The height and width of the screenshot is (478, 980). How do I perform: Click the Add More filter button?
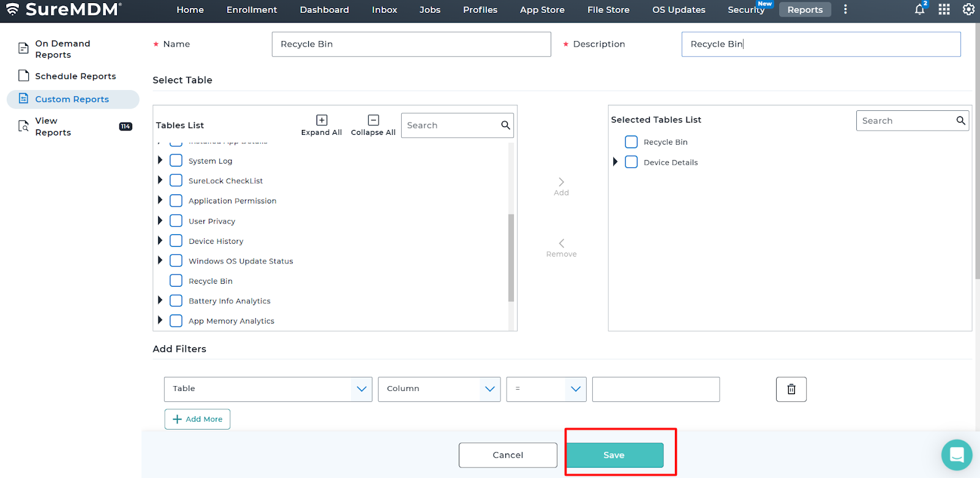[197, 419]
